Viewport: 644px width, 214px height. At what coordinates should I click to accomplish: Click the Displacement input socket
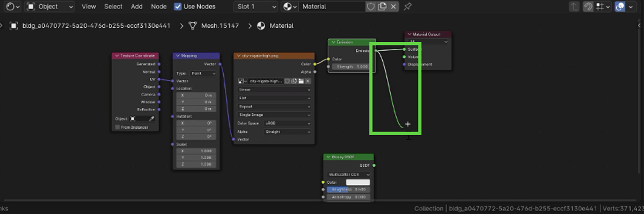pyautogui.click(x=404, y=64)
